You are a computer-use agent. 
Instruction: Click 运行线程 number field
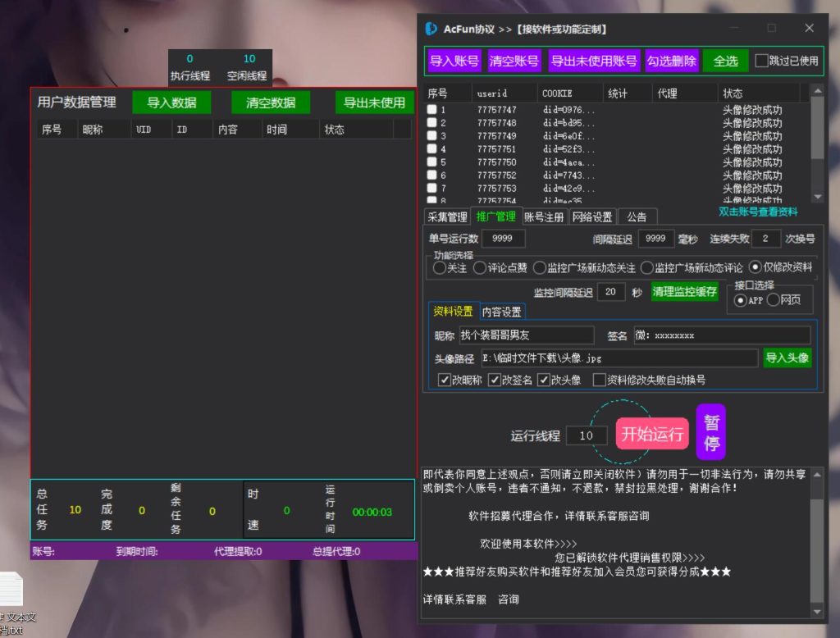pyautogui.click(x=586, y=435)
